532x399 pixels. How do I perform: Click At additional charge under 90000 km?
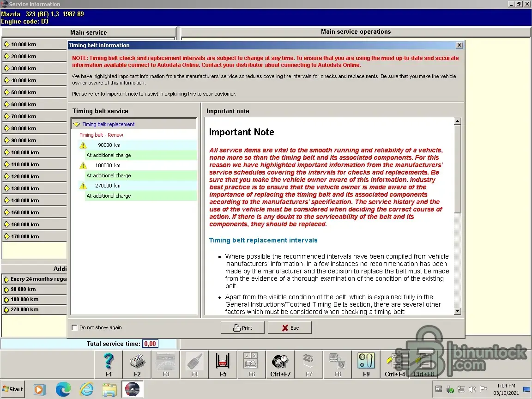click(109, 155)
